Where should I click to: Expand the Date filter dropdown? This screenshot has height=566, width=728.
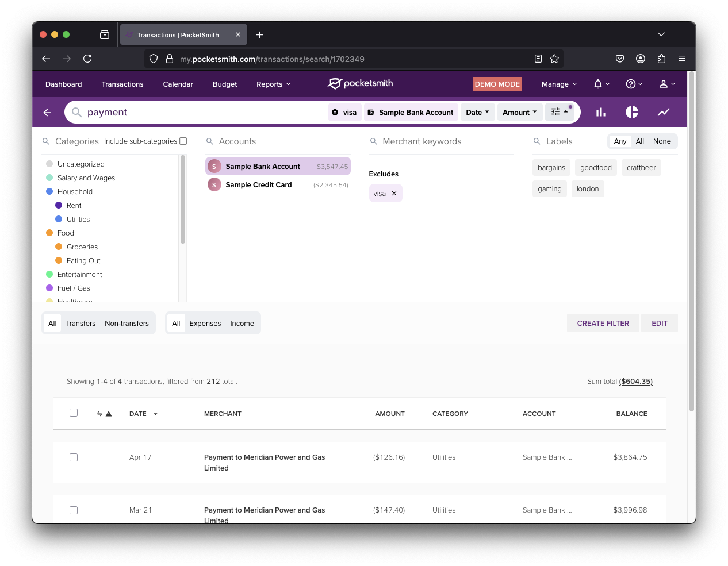tap(477, 113)
